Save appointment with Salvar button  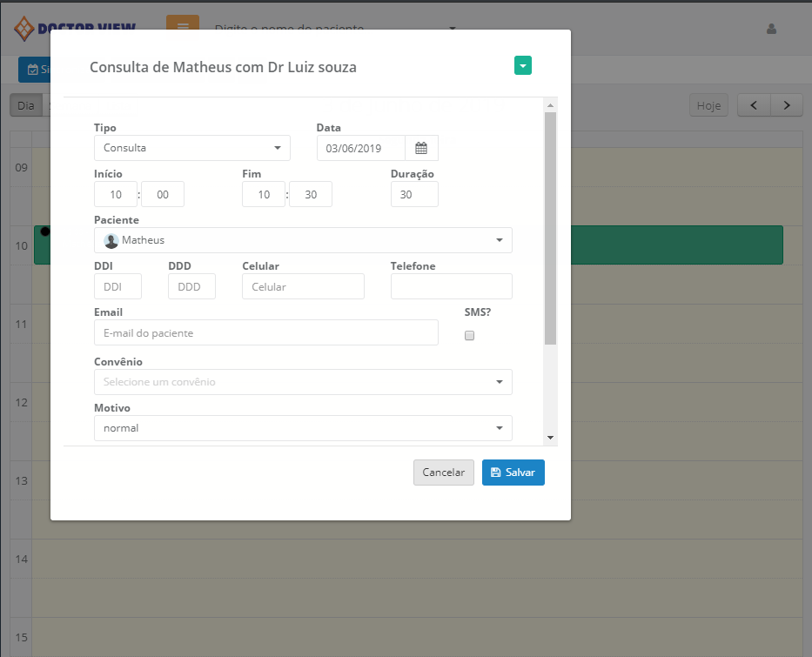tap(513, 473)
